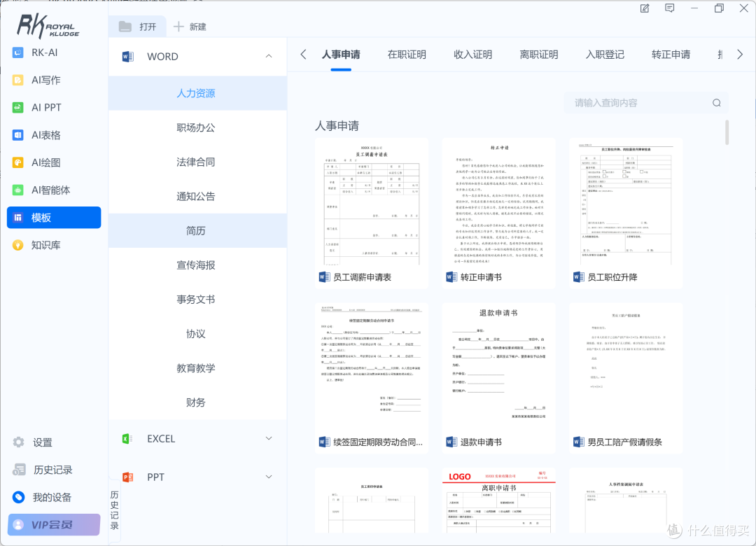Switch to 在职证明 tab

click(407, 55)
